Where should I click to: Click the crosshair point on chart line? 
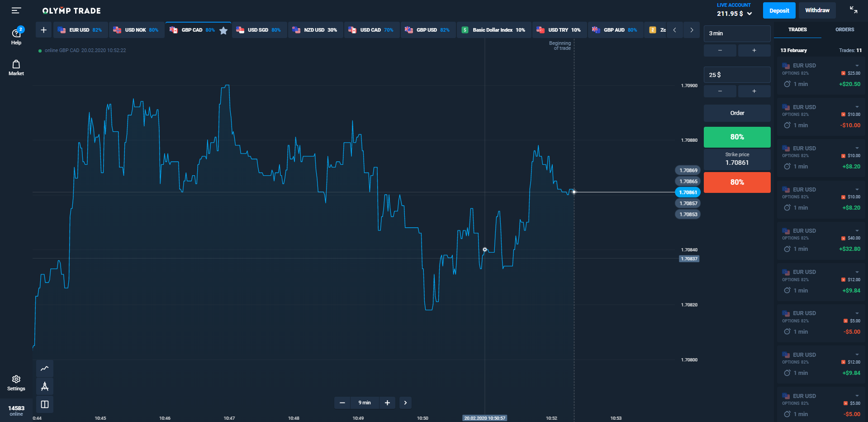(x=485, y=249)
